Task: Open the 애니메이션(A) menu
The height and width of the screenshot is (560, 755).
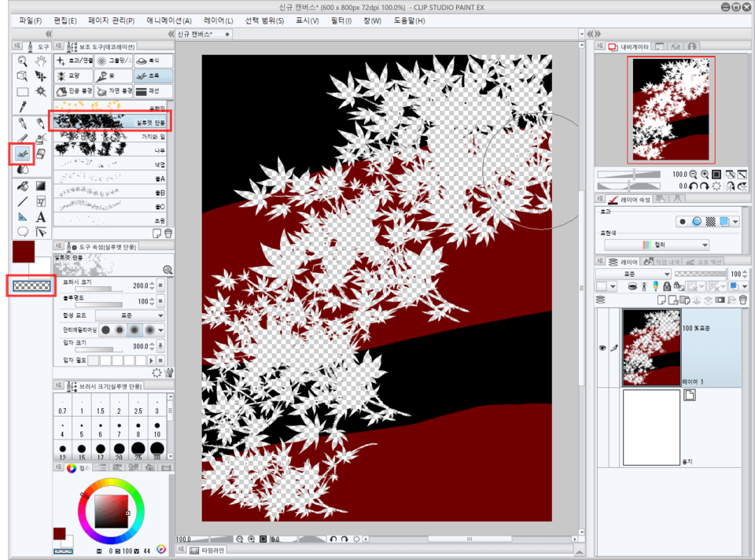Action: click(x=169, y=20)
